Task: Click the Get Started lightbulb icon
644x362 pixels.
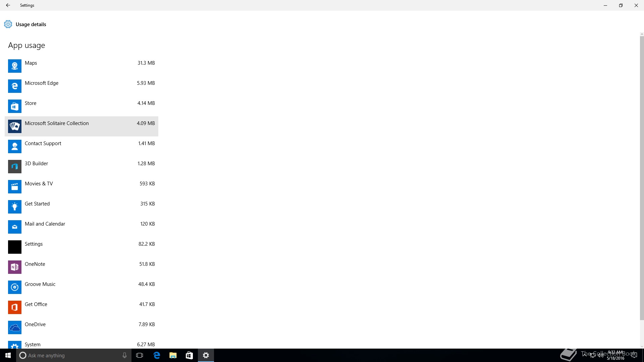Action: (x=15, y=207)
